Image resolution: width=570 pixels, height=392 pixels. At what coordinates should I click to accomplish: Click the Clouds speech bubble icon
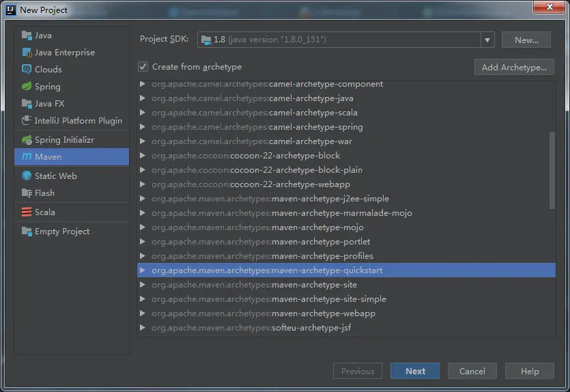[x=27, y=69]
